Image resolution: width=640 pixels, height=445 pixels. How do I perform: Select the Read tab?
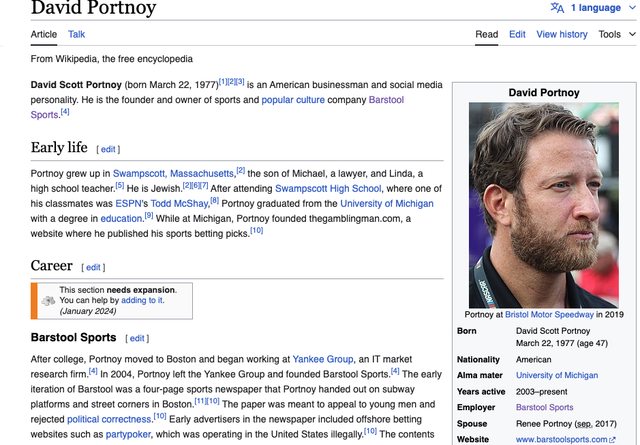coord(486,34)
